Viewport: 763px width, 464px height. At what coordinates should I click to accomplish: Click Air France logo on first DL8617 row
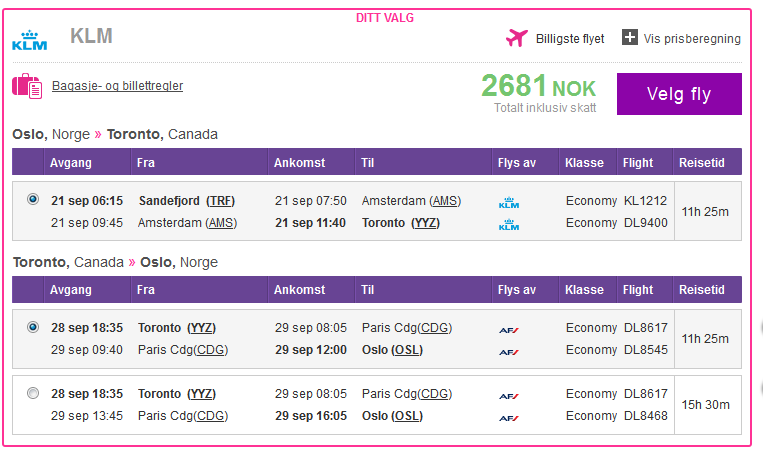coord(509,330)
